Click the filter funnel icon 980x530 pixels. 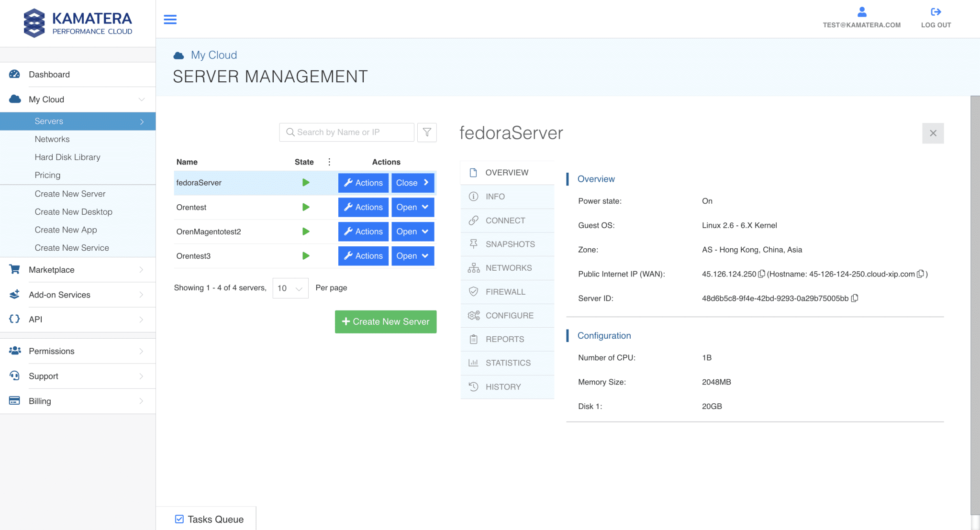[427, 132]
